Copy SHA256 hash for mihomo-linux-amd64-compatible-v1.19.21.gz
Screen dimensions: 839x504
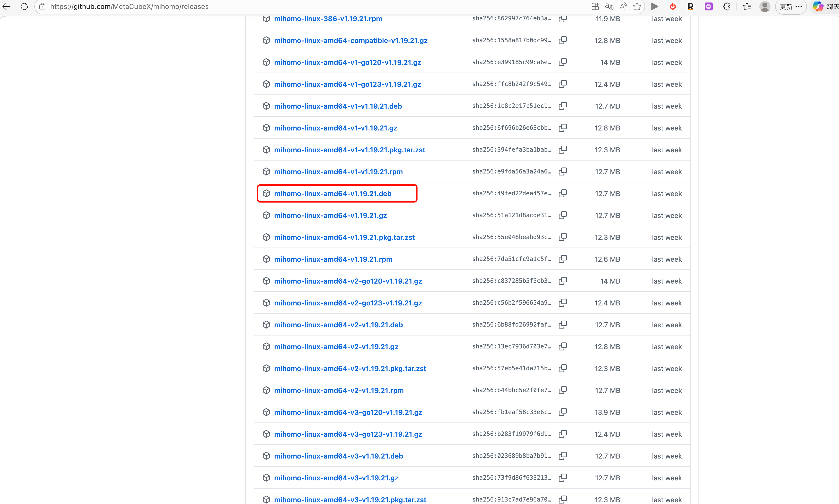click(x=562, y=40)
